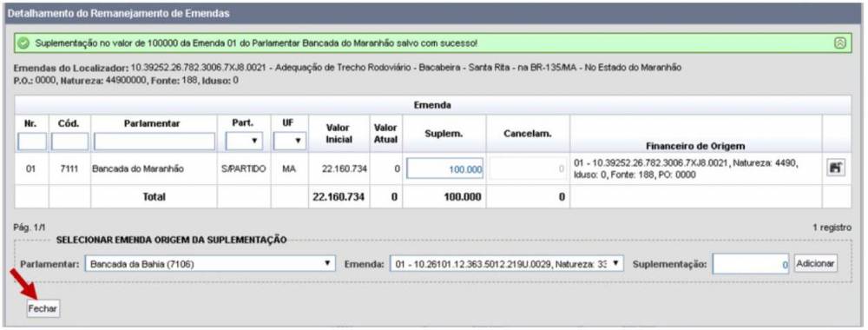Click the Valor Inicial column header
Screen dimensions: 868x330
339,134
